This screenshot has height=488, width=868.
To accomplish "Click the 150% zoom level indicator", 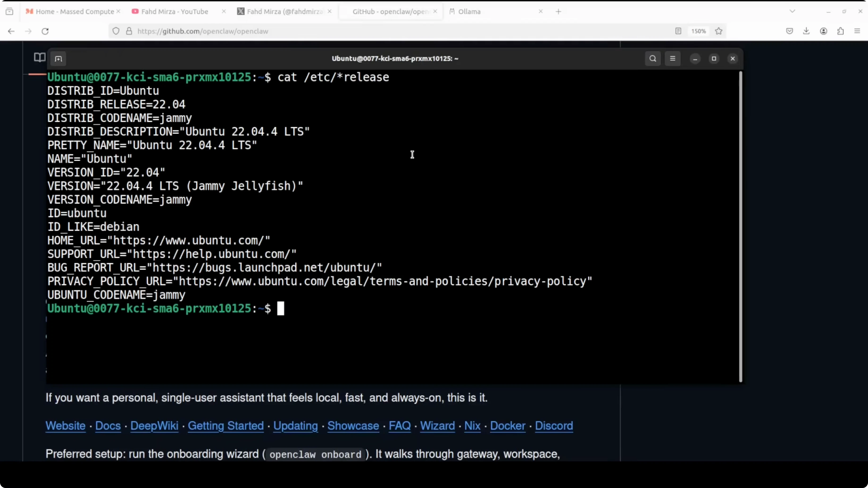I will point(698,31).
